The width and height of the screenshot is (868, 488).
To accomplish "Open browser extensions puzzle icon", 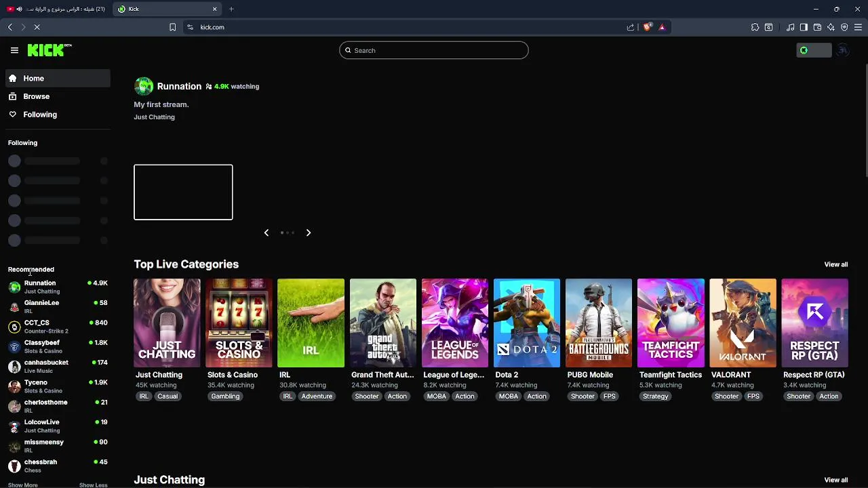I will (755, 27).
